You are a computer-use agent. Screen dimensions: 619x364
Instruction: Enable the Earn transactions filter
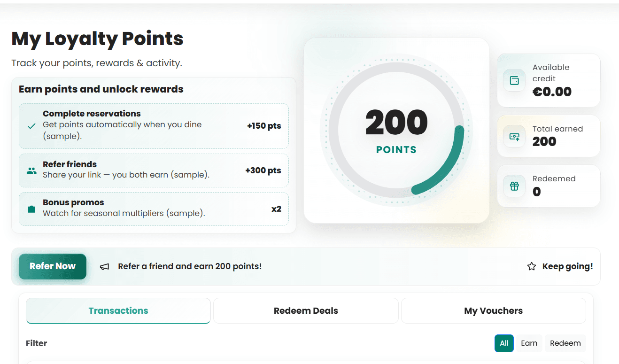tap(529, 343)
